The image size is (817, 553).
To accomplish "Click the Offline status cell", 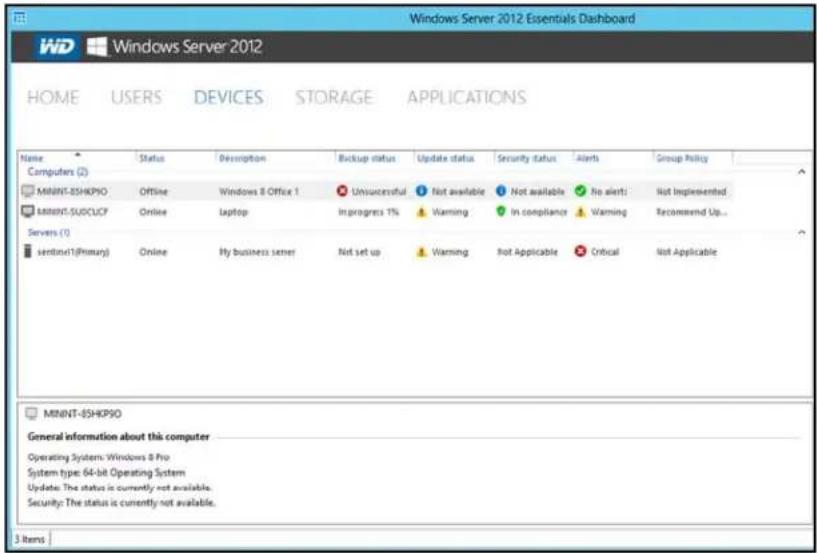I will click(x=154, y=192).
